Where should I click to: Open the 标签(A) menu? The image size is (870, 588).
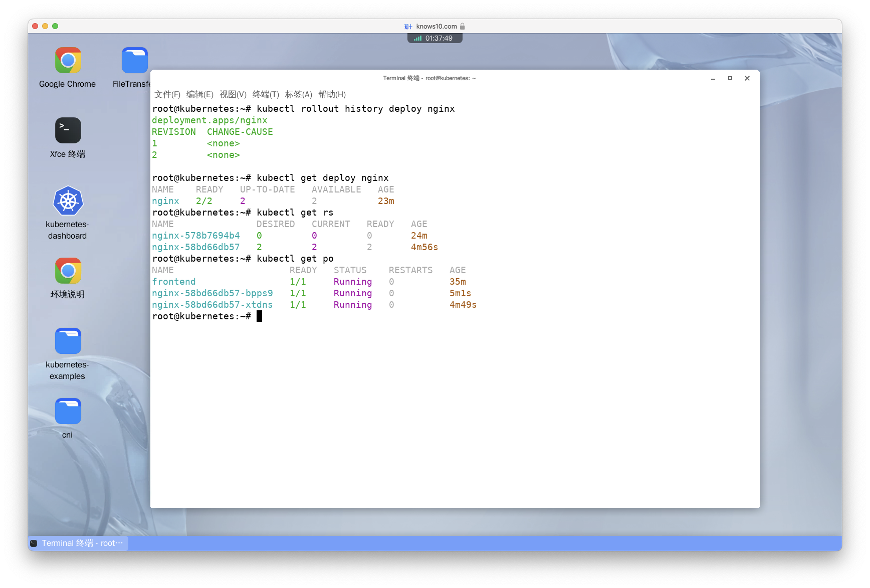pos(299,95)
